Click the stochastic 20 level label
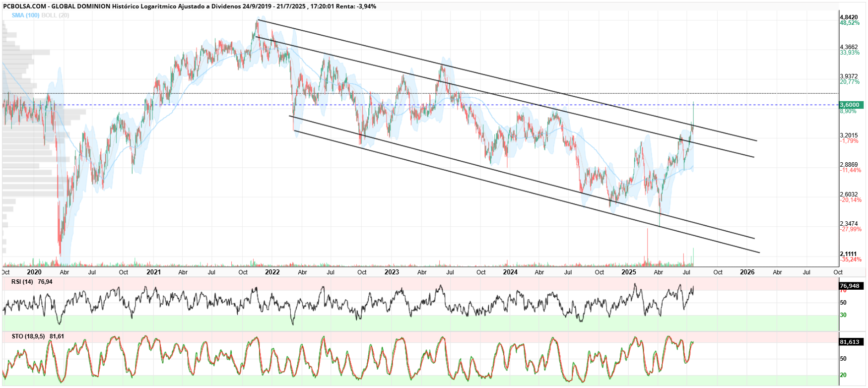This screenshot has width=868, height=388. [843, 375]
